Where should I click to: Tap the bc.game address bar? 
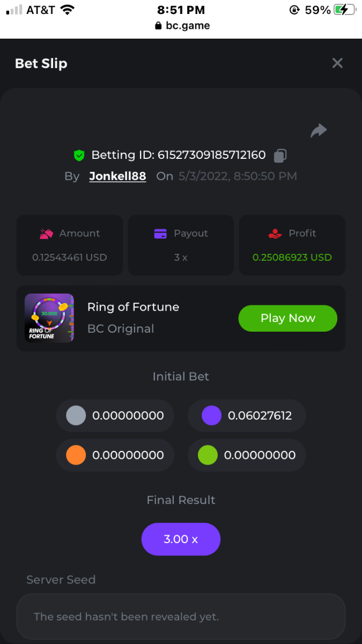[x=181, y=25]
